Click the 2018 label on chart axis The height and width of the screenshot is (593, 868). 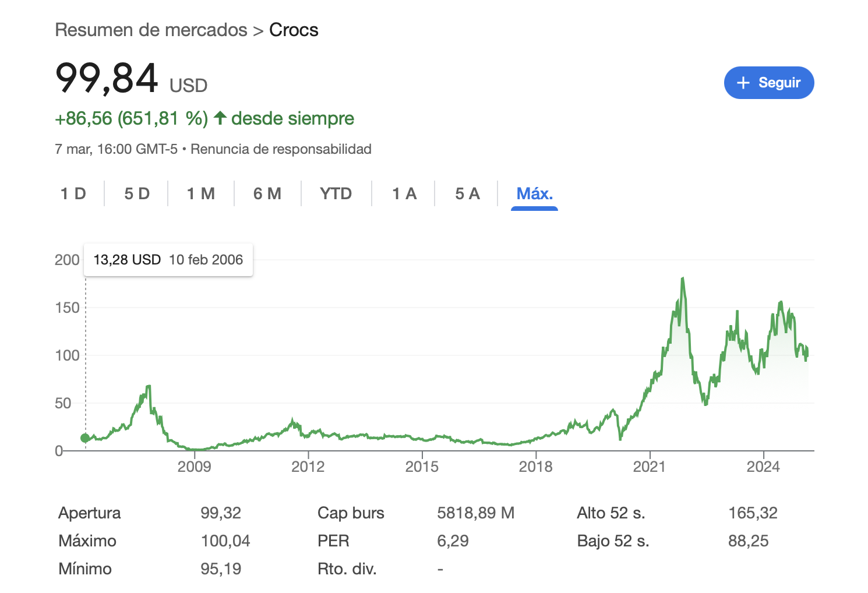(535, 467)
